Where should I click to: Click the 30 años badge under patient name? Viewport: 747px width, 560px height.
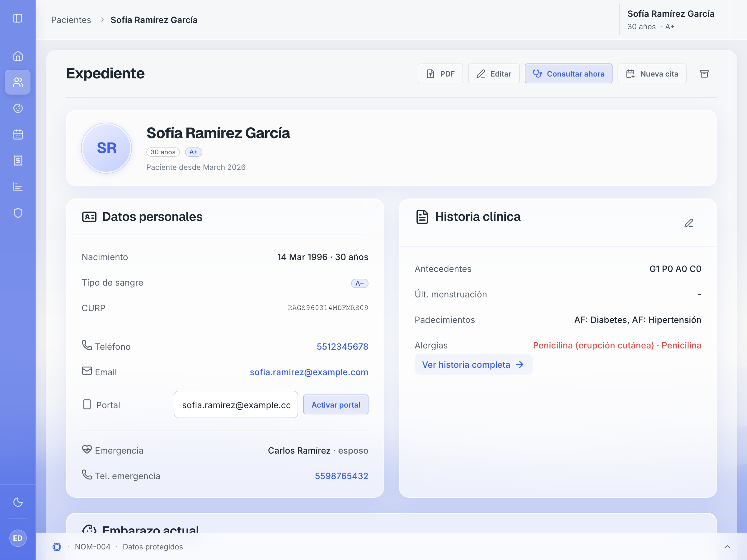pos(163,152)
